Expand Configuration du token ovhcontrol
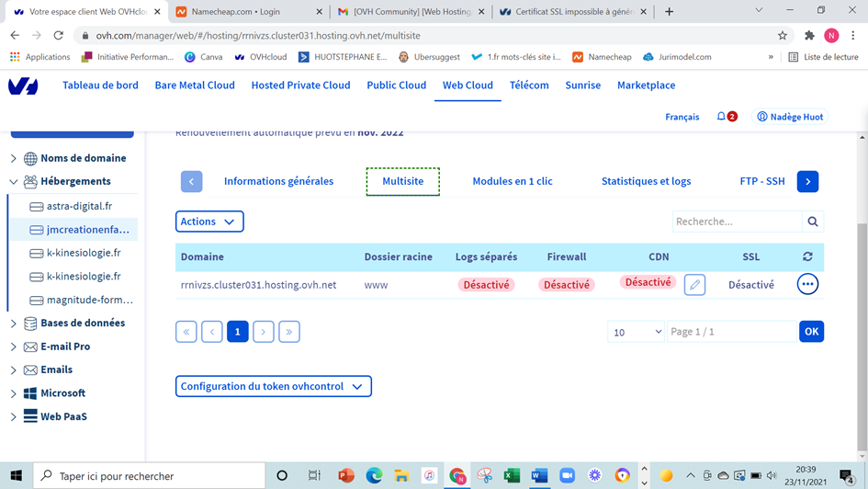This screenshot has height=489, width=868. click(273, 386)
